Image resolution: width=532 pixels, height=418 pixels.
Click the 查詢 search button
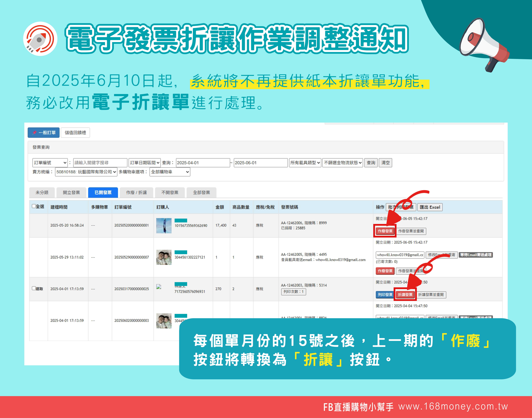(371, 162)
